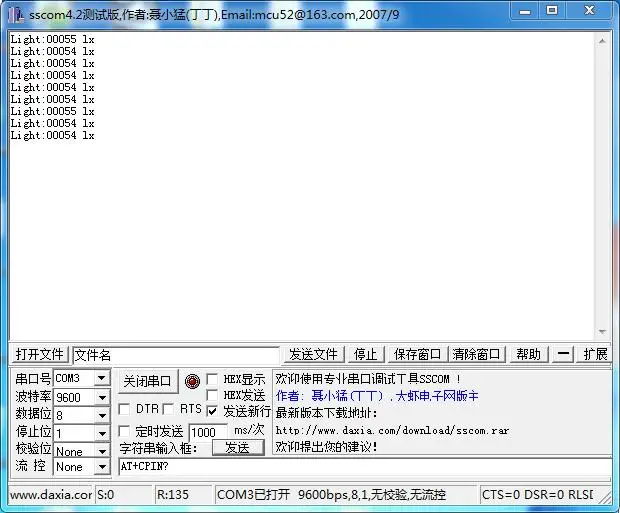Click the receive window scroll down arrow

pyautogui.click(x=602, y=331)
